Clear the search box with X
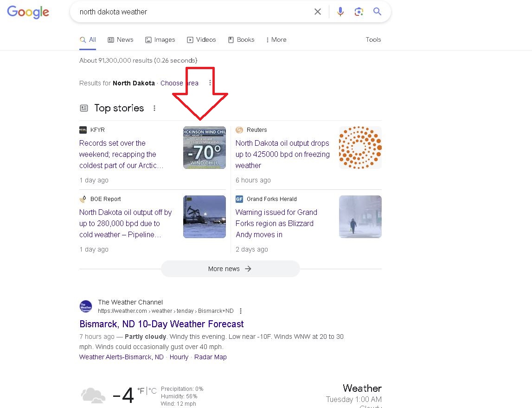 coord(318,12)
